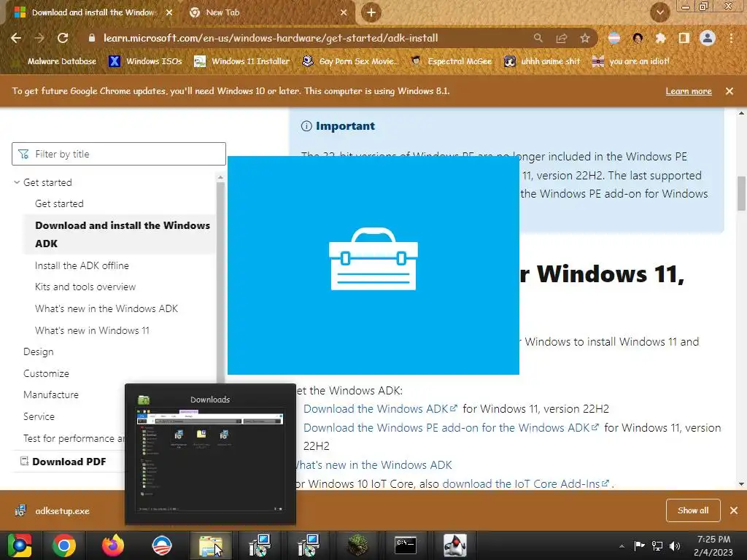Viewport: 747px width, 560px height.
Task: Click the padlock site info icon
Action: (x=92, y=38)
